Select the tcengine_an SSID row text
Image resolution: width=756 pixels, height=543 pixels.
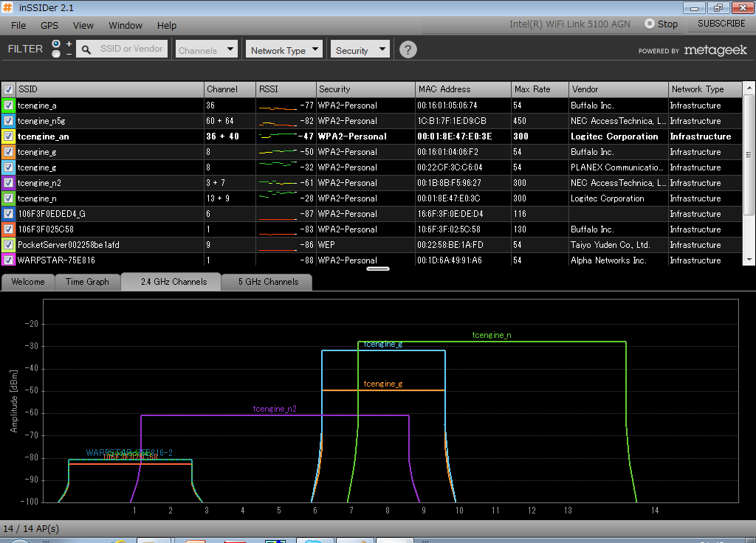44,136
